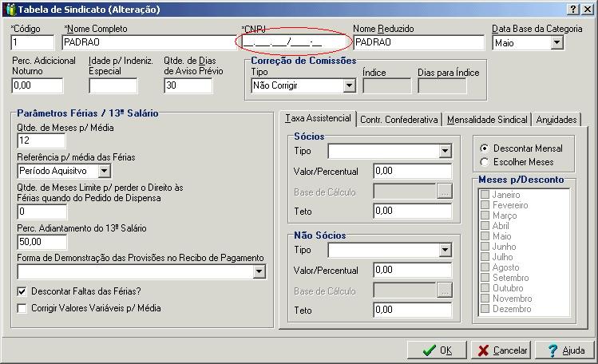Enable Corrigir Valores Variáveis p/ Média
The image size is (598, 364).
pyautogui.click(x=22, y=308)
